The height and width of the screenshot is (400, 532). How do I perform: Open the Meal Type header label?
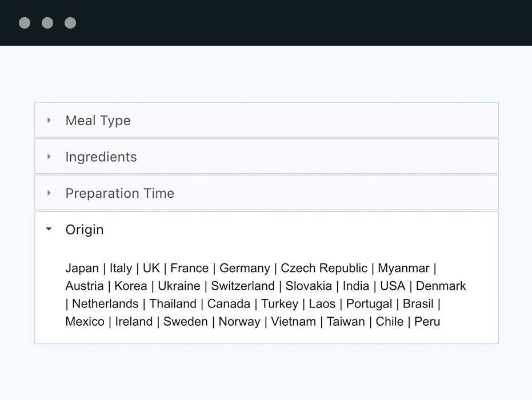point(98,121)
